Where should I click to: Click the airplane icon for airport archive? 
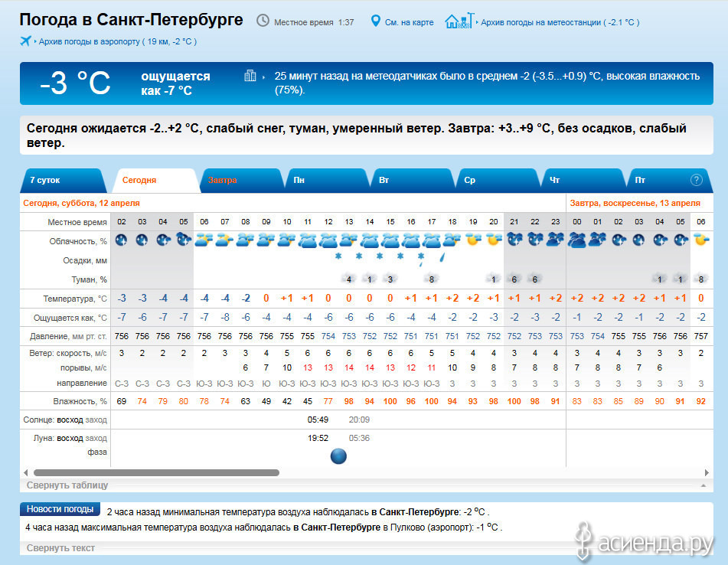click(25, 41)
